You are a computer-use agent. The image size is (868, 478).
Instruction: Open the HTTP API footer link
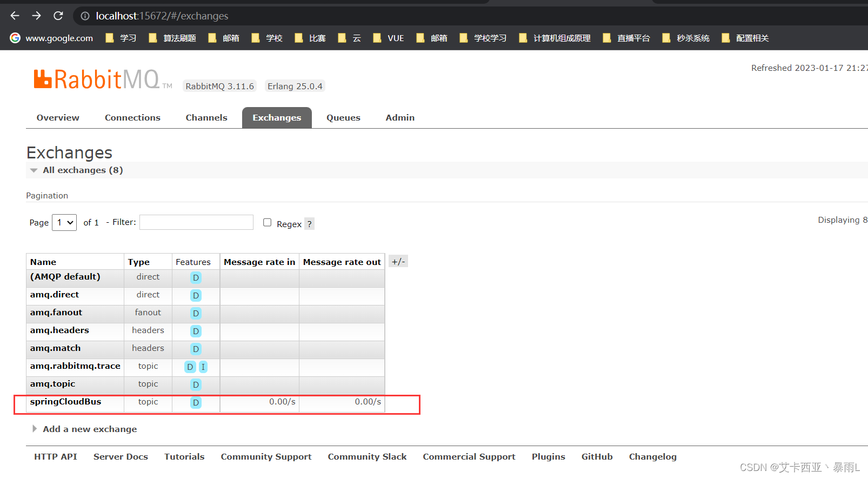point(56,456)
